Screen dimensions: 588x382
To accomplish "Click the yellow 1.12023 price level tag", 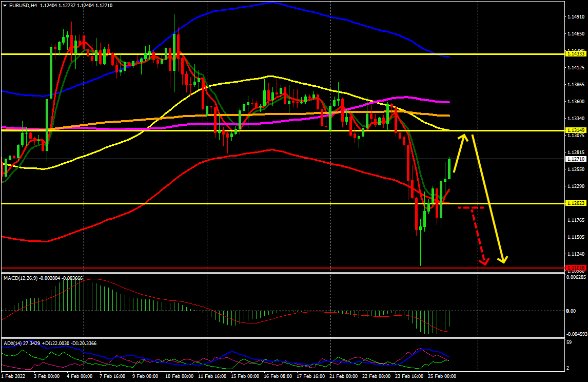I will (x=576, y=203).
